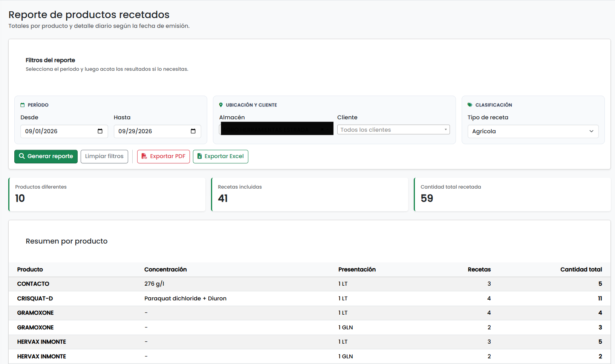Click the Cantidad total column header

(x=581, y=270)
